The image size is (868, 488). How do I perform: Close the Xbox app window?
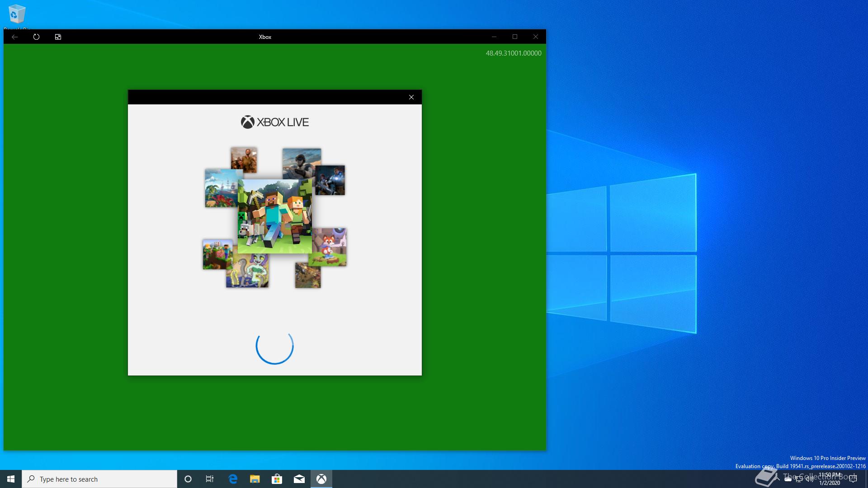point(536,37)
